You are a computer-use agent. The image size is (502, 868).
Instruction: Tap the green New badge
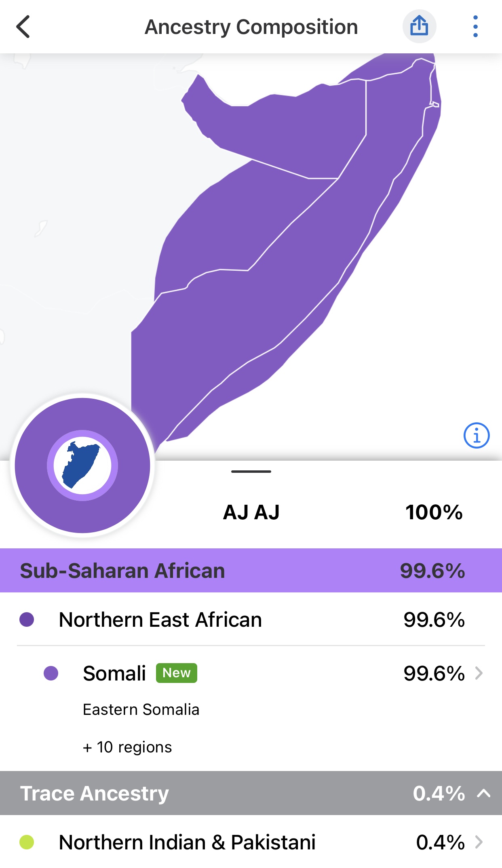click(177, 673)
